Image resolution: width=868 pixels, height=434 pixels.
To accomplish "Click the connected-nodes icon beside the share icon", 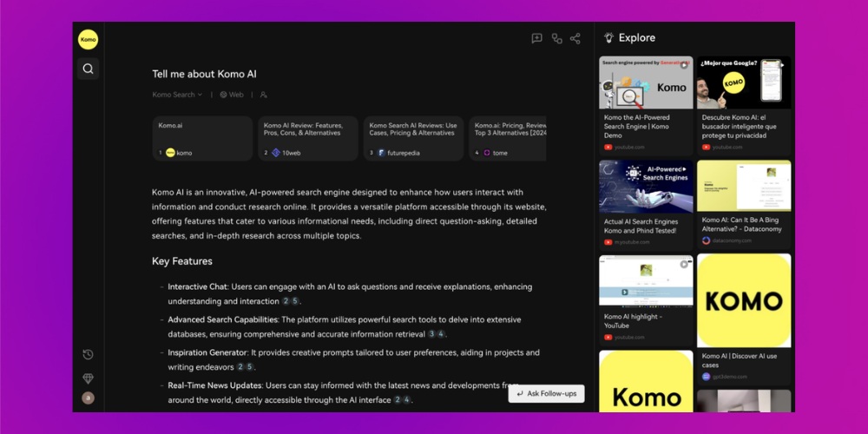I will tap(557, 38).
